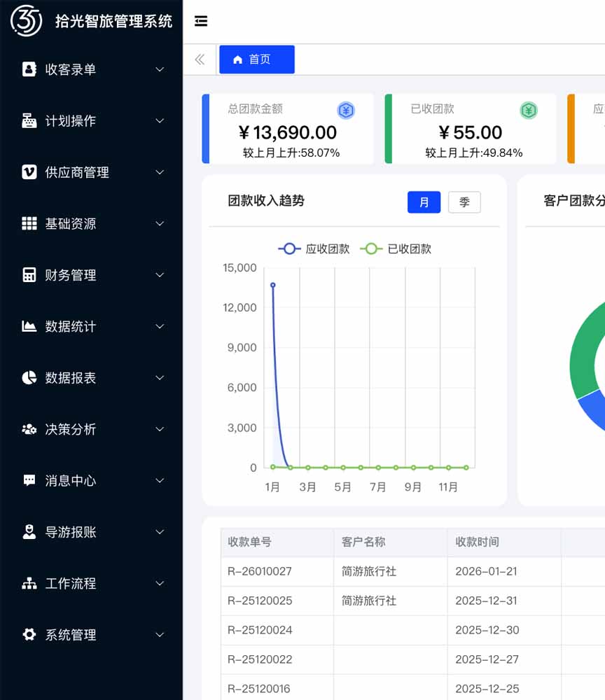Toggle the 应收团款 legend series
605x700 pixels.
pyautogui.click(x=314, y=248)
